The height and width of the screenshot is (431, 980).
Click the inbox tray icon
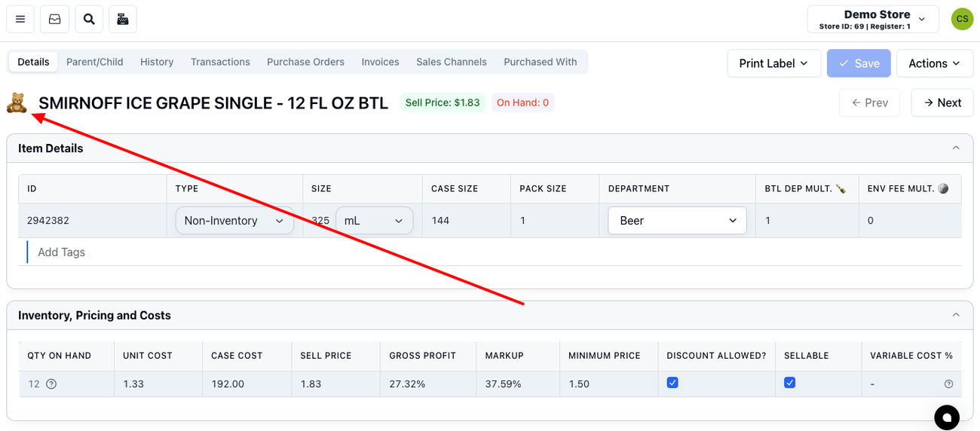click(55, 20)
